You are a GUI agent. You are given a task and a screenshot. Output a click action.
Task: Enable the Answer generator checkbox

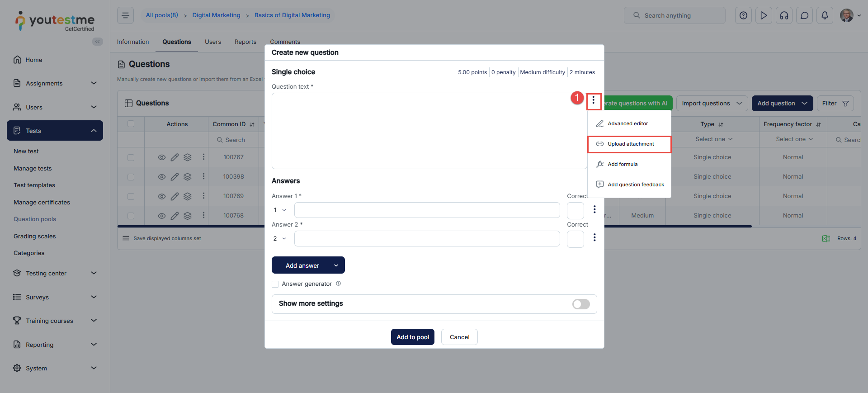275,284
